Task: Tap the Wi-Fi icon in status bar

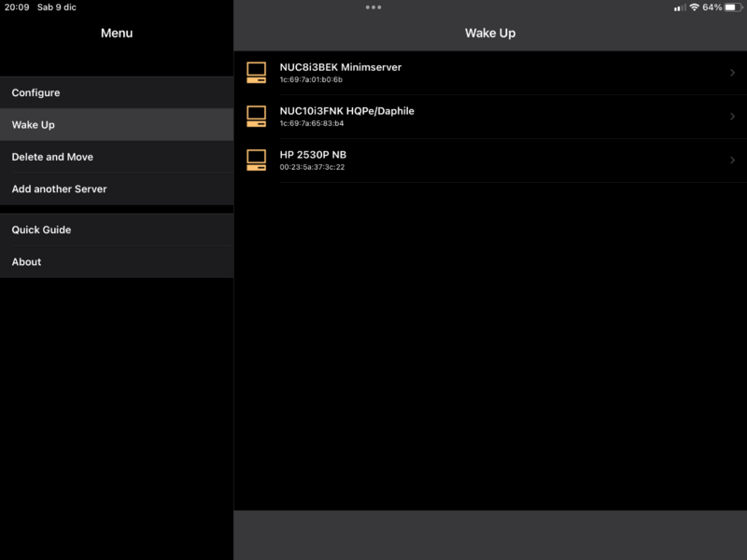Action: [x=694, y=7]
